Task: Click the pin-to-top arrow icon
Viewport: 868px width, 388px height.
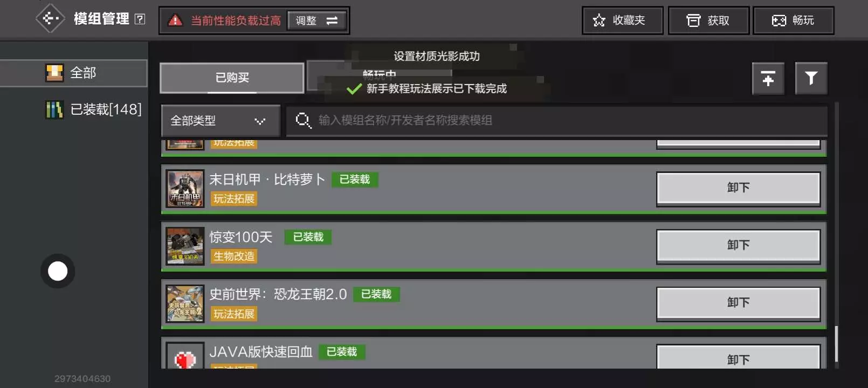Action: [x=768, y=79]
